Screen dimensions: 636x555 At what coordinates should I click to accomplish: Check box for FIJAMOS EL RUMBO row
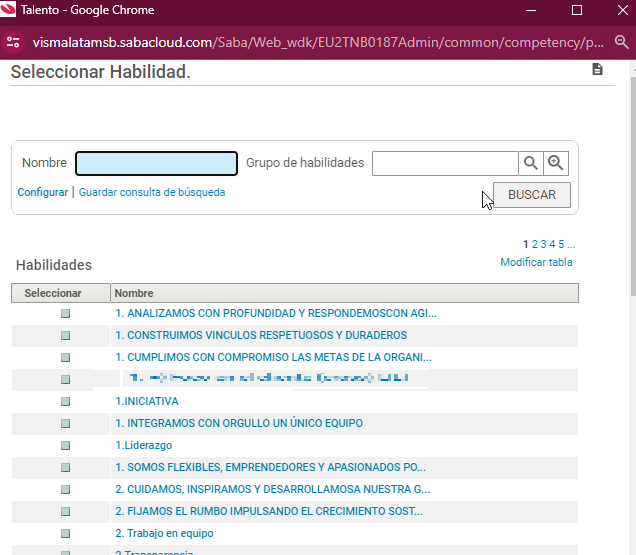(x=65, y=511)
